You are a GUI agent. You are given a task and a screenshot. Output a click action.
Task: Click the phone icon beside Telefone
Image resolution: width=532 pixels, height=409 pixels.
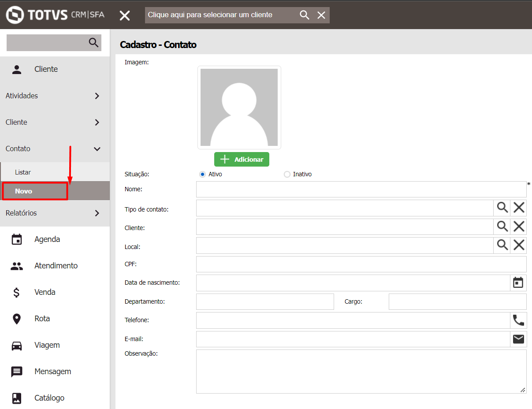[x=518, y=320]
